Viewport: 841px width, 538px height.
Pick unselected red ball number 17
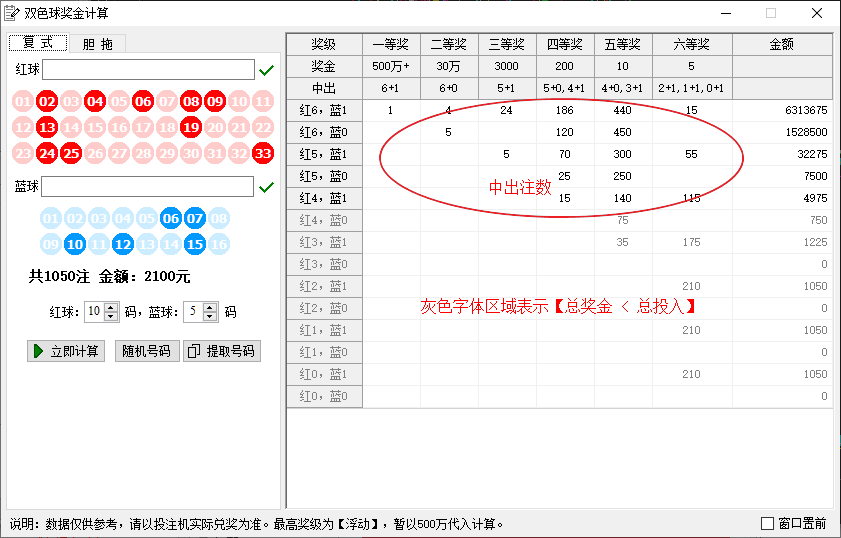(143, 127)
